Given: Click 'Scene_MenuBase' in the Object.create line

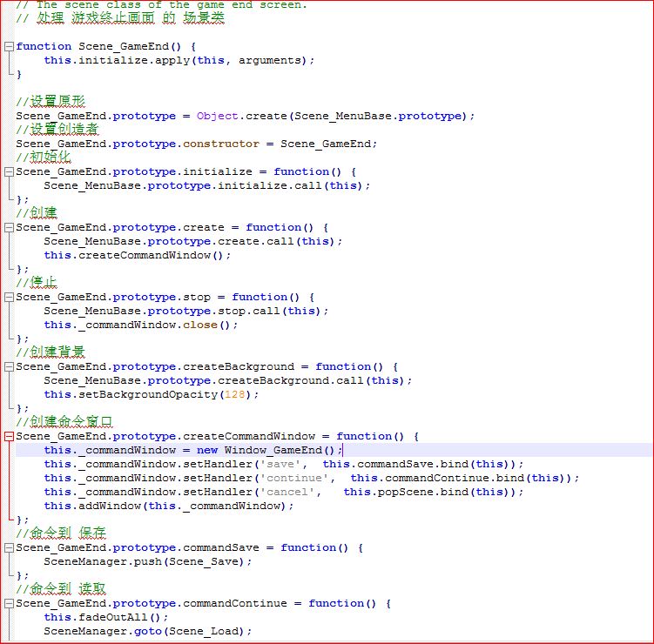Looking at the screenshot, I should point(343,116).
